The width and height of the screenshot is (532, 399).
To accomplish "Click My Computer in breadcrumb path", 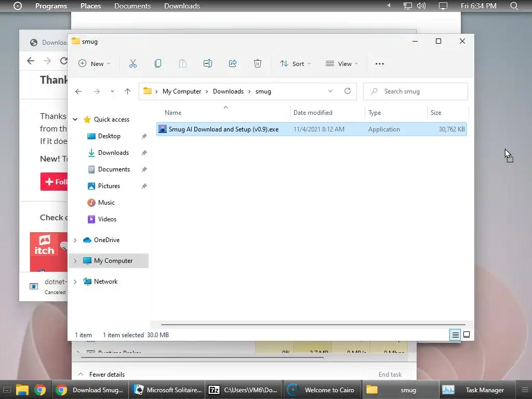I will 182,91.
